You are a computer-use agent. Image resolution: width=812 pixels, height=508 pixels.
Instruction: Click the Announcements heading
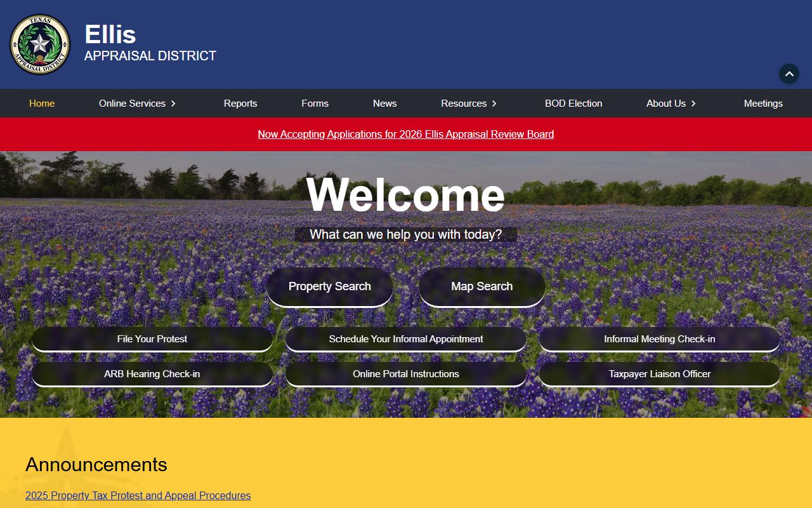point(96,464)
